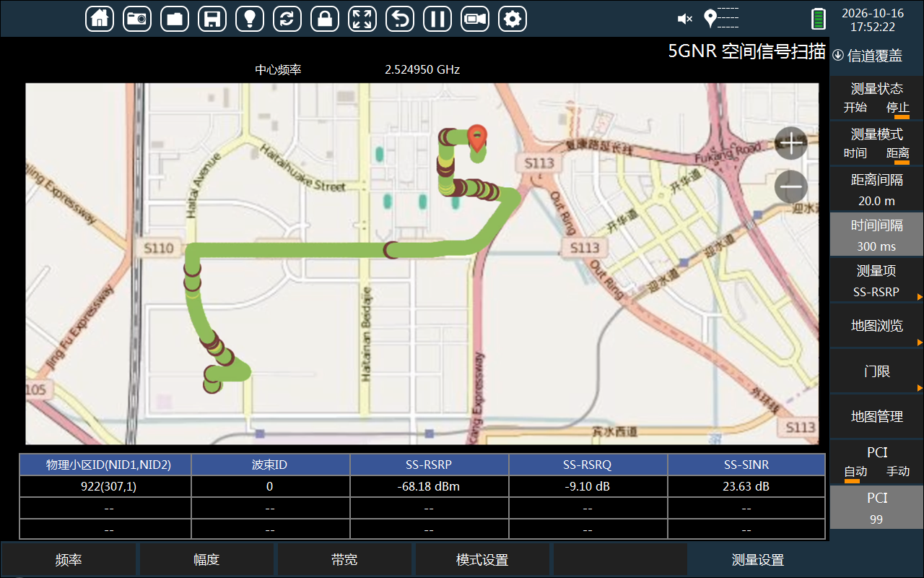Screen dimensions: 924x578
Task: Take a screenshot with camera icon
Action: 137,19
